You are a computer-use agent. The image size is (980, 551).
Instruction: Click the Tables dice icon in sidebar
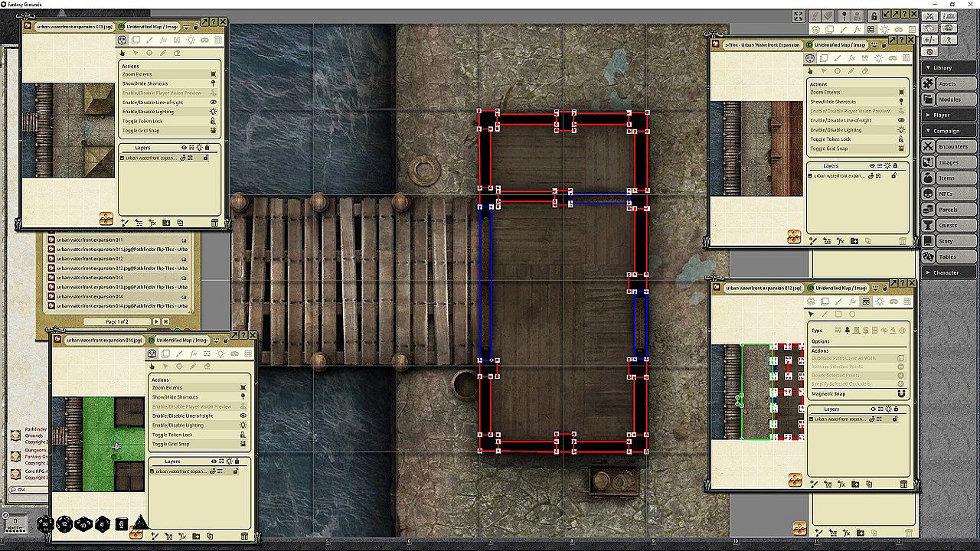click(928, 257)
